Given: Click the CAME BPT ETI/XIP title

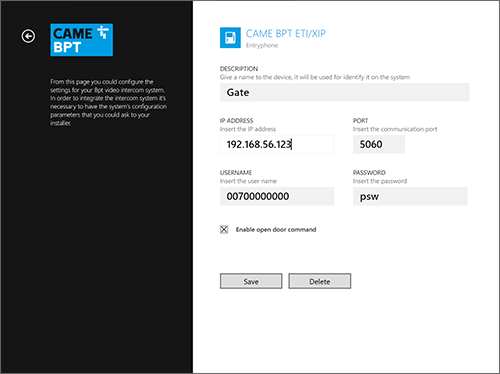Looking at the screenshot, I should click(286, 34).
